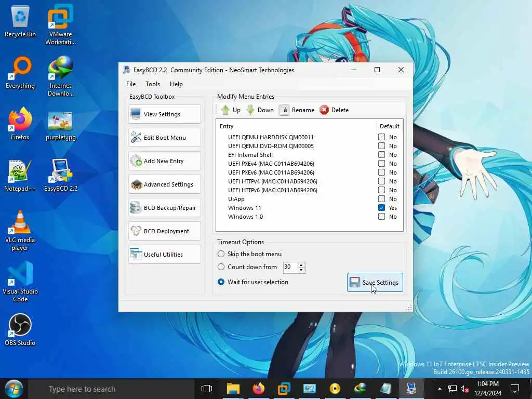Open the notification center icon

click(x=515, y=389)
